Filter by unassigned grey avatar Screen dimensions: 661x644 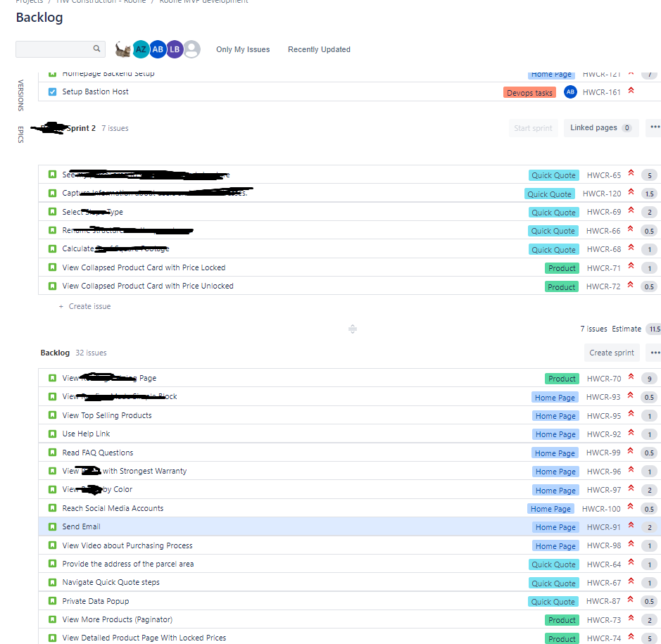[191, 49]
